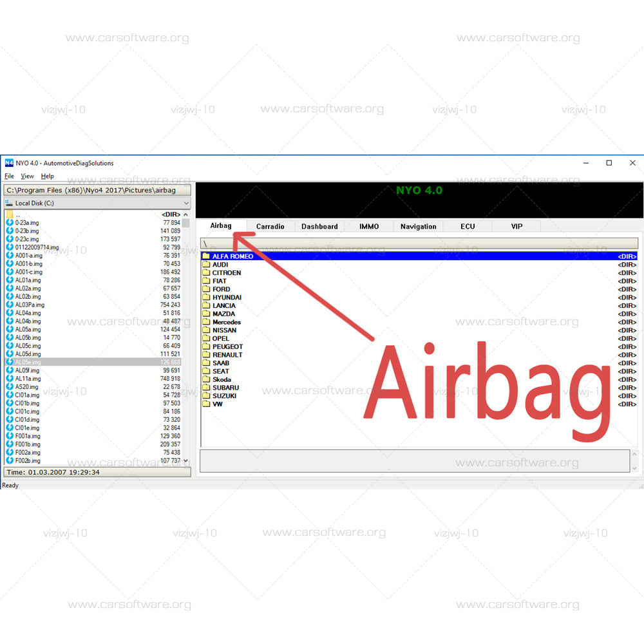The image size is (644, 644).
Task: Click the SAAB folder icon
Action: [206, 363]
